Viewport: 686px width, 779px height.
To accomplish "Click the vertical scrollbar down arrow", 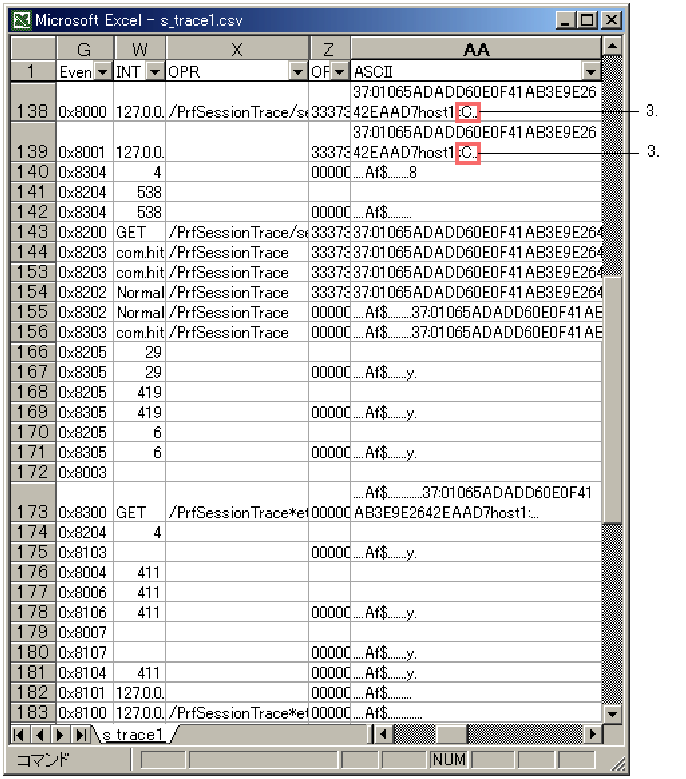I will point(613,714).
